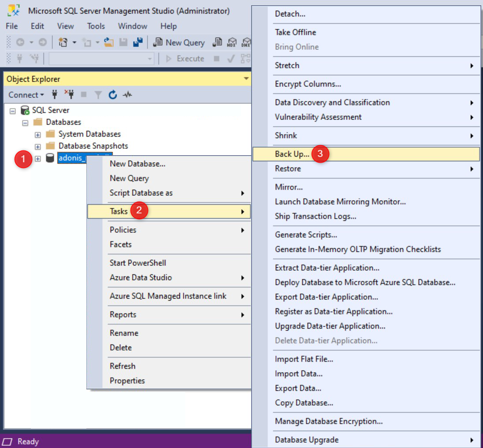
Task: Click the filter icon in Object Explorer
Action: point(98,94)
